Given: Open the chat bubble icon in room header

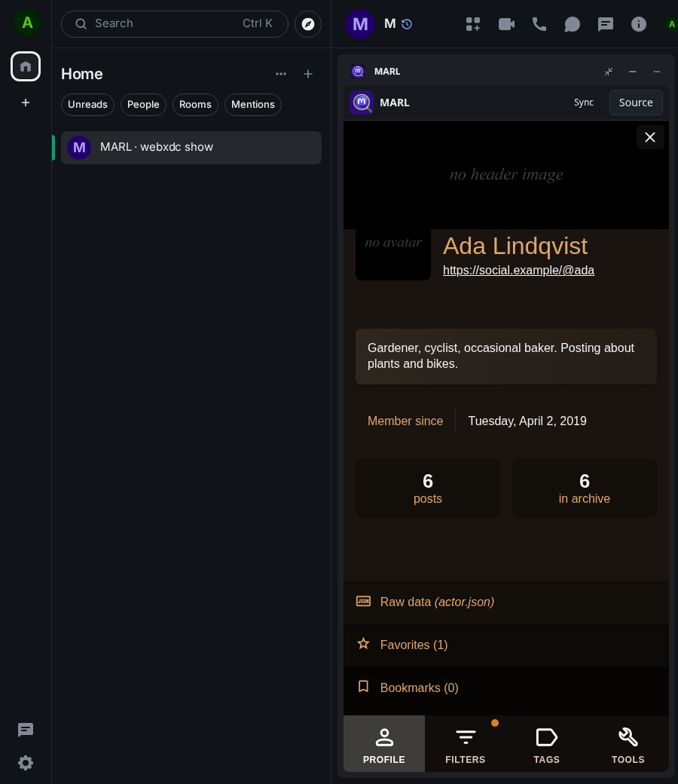Looking at the screenshot, I should coord(572,24).
